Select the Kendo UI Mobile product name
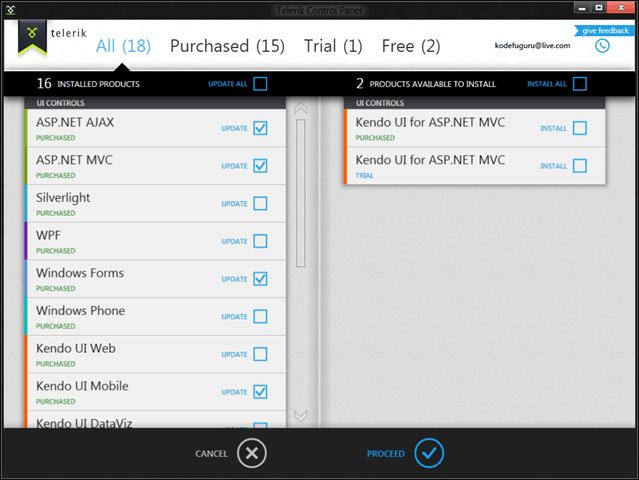This screenshot has width=639, height=480. [82, 386]
